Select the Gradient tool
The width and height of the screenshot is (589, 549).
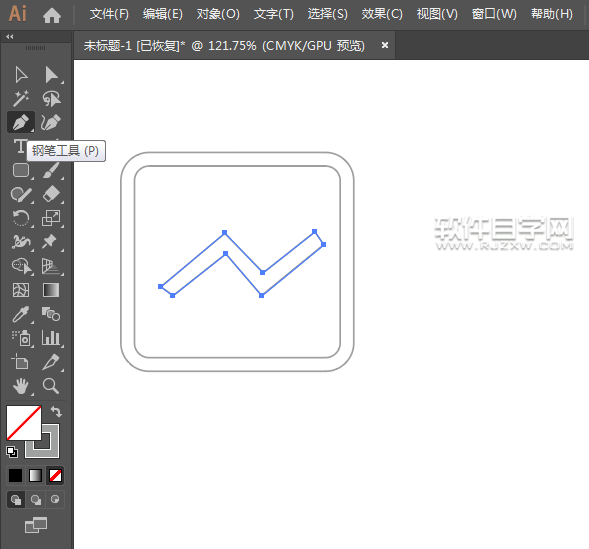click(x=51, y=290)
